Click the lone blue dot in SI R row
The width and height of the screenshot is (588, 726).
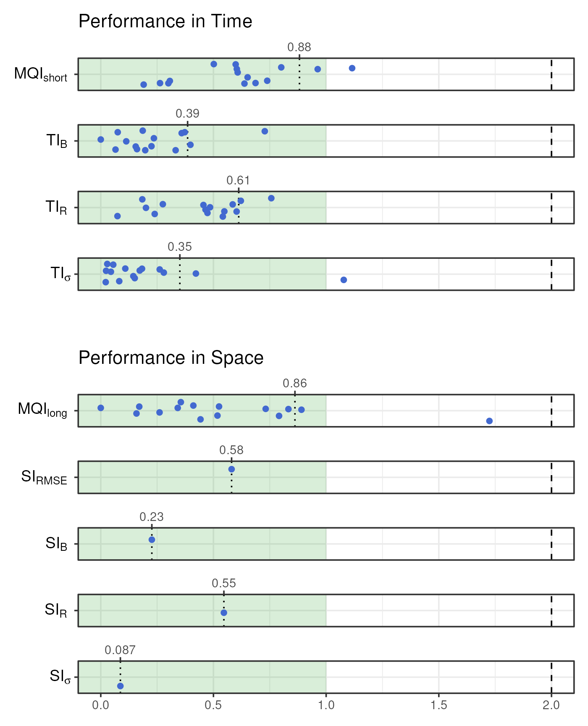(224, 613)
